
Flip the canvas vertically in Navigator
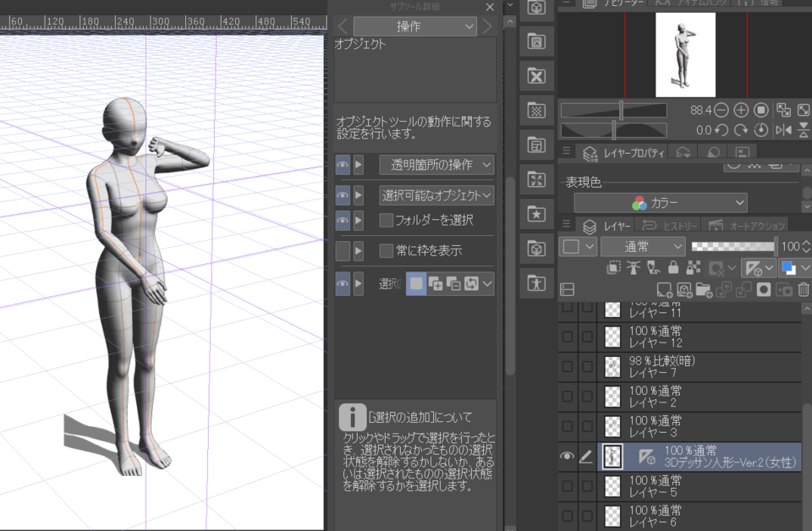tap(804, 130)
